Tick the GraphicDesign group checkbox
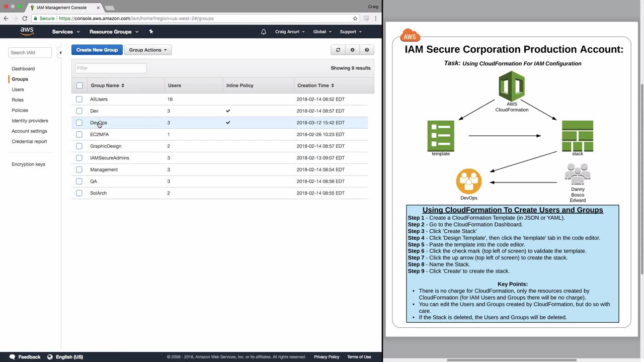 point(79,146)
